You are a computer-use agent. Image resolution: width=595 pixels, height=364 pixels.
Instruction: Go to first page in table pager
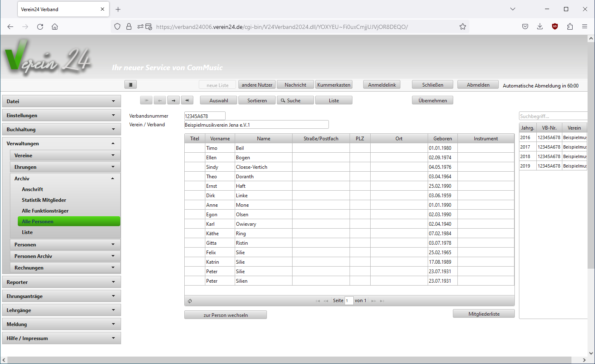pos(318,301)
